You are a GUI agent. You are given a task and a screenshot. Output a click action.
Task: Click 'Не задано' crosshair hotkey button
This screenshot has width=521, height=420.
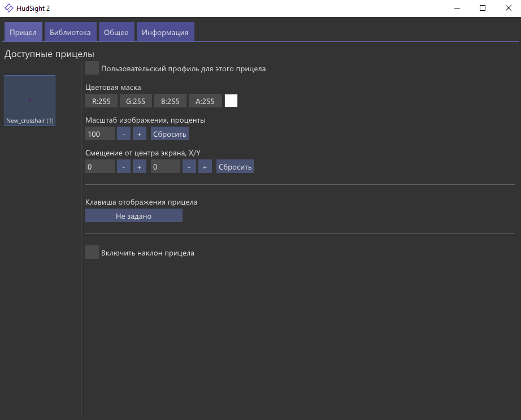(133, 216)
